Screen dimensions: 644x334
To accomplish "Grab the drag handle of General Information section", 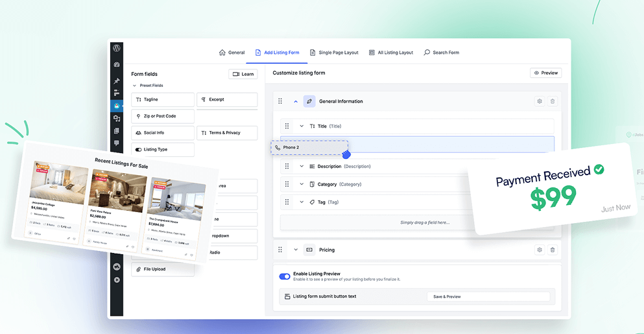I will tap(280, 101).
